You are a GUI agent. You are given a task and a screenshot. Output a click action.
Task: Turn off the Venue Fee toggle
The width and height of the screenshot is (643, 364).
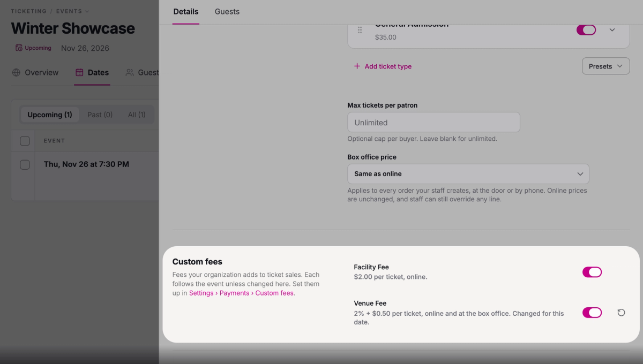[x=592, y=313]
